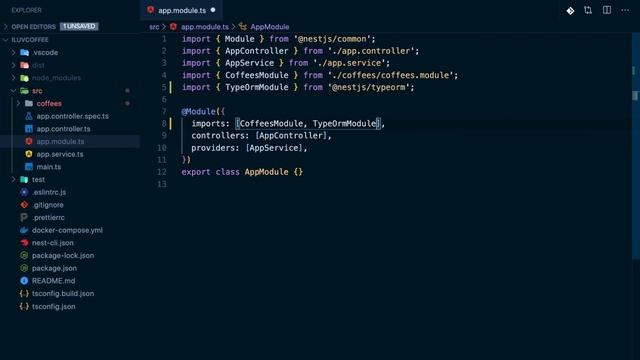
Task: Click the yellow app.service.ts file icon
Action: [29, 154]
